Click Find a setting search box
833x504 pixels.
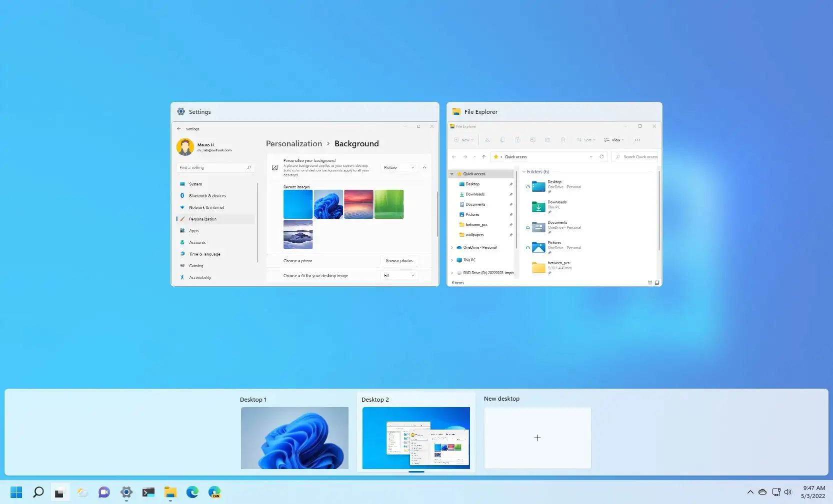coord(215,167)
